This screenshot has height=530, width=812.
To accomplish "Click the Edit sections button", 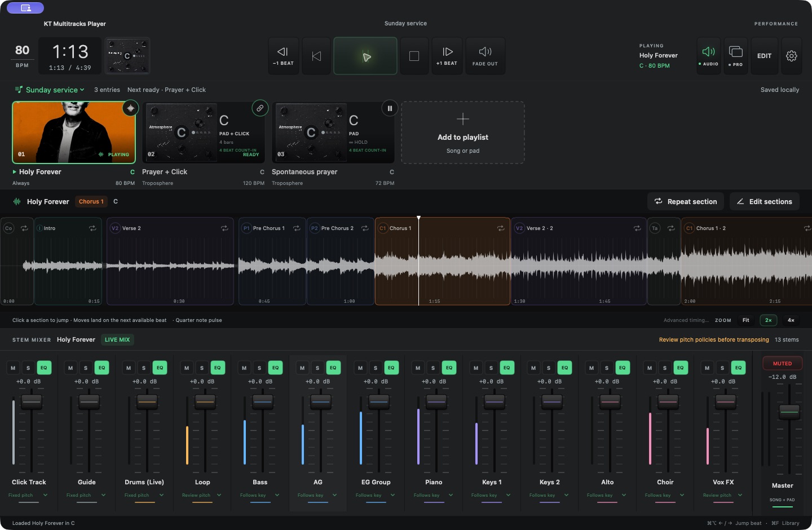I will click(764, 202).
